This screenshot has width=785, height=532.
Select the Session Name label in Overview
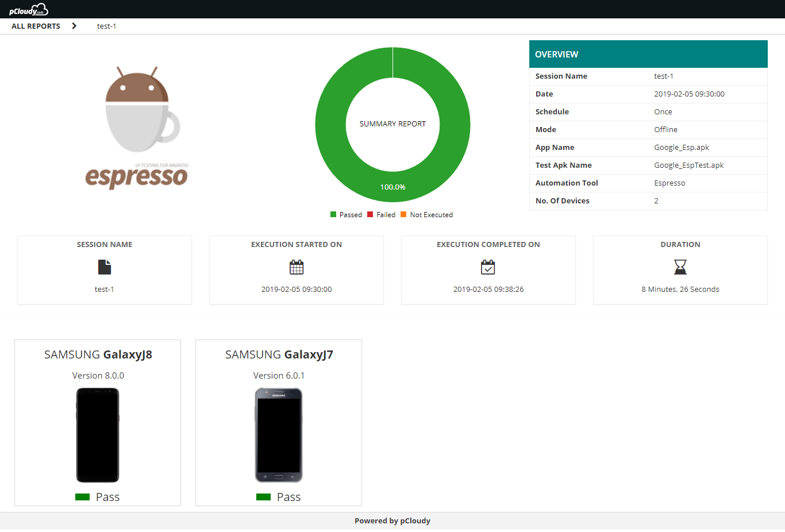click(x=561, y=76)
